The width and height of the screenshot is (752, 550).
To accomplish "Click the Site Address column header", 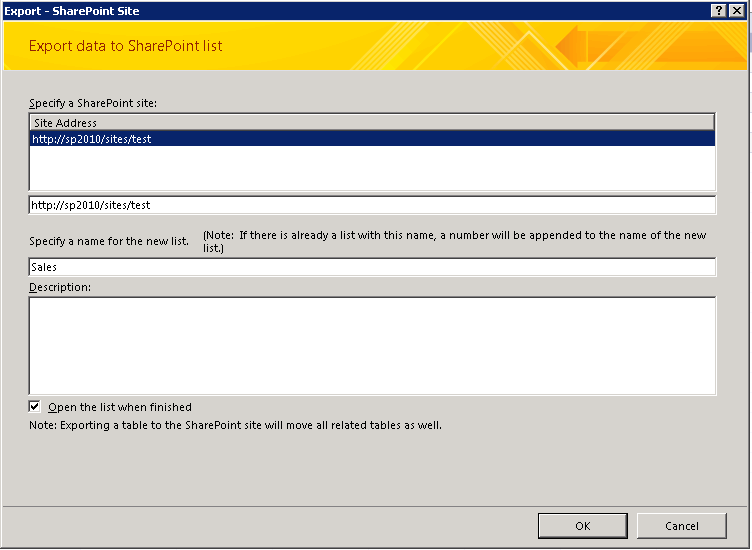I will click(372, 123).
